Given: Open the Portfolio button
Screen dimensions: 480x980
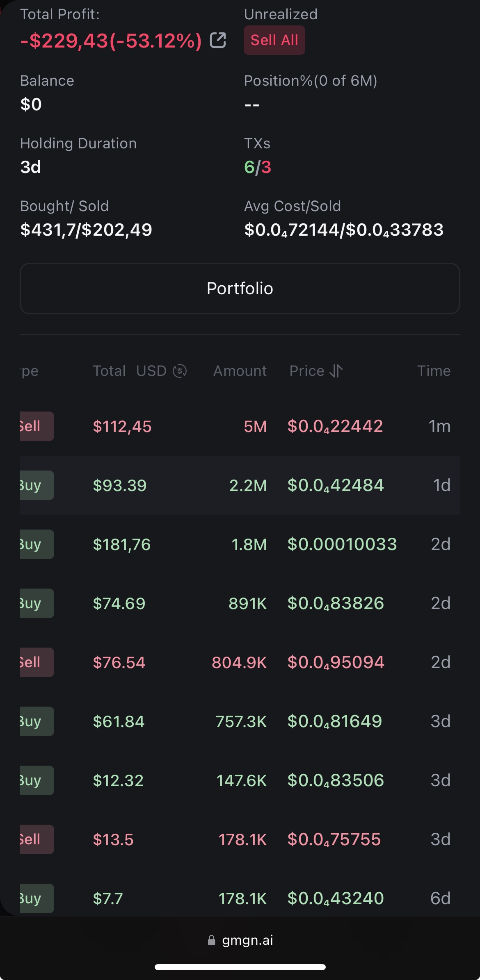Looking at the screenshot, I should click(x=240, y=289).
